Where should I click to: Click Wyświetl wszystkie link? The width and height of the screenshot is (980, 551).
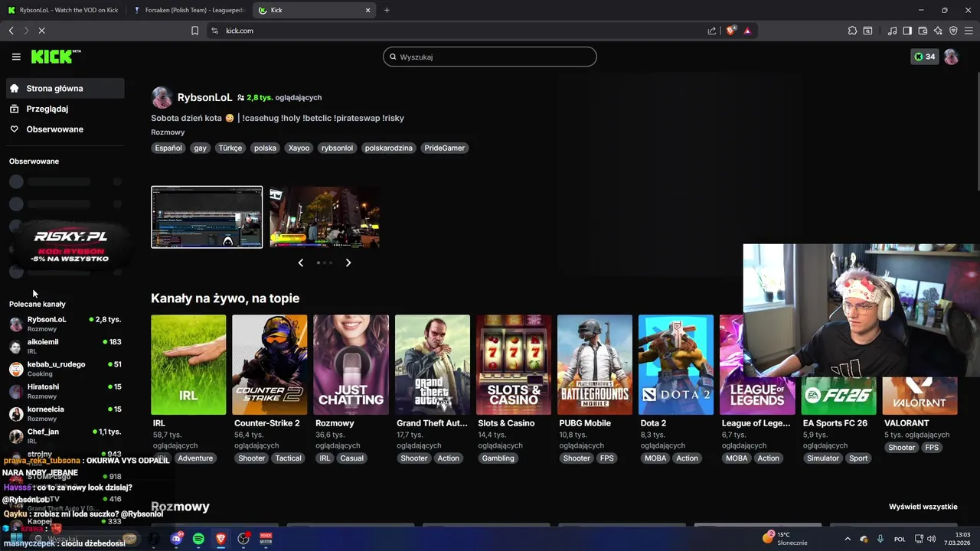coord(923,507)
